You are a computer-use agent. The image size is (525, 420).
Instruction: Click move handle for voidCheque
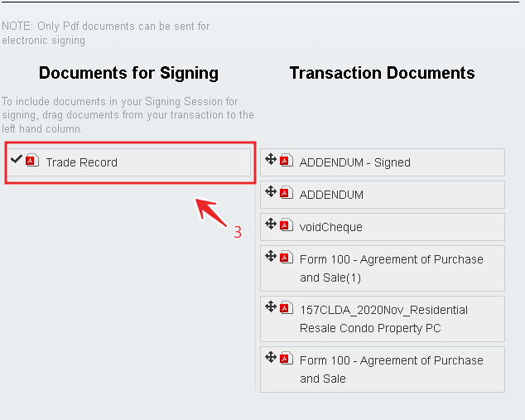tap(271, 224)
